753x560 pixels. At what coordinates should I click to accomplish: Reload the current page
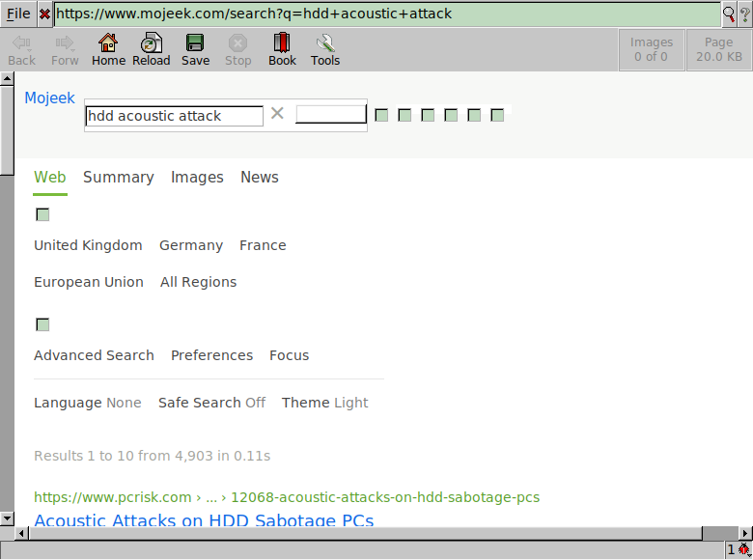[x=152, y=50]
